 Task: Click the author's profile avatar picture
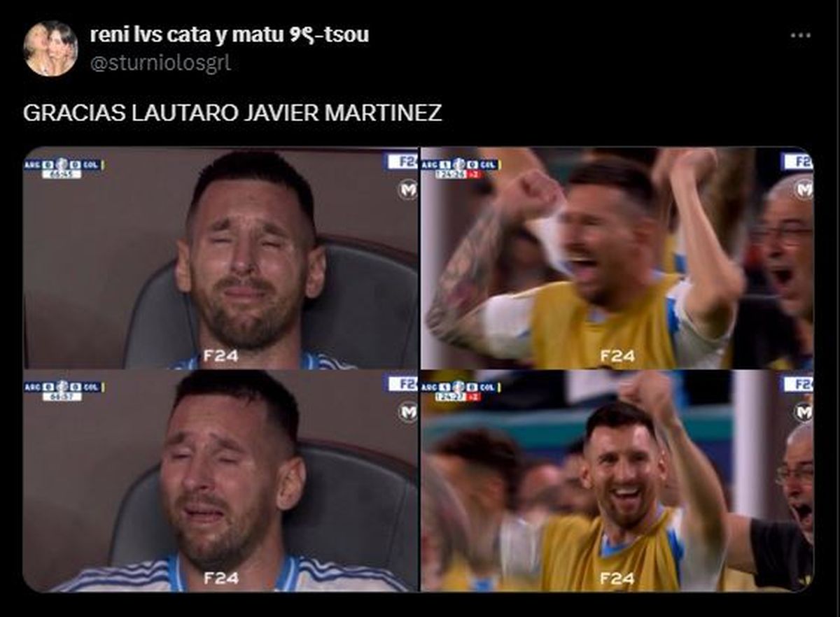(x=50, y=48)
